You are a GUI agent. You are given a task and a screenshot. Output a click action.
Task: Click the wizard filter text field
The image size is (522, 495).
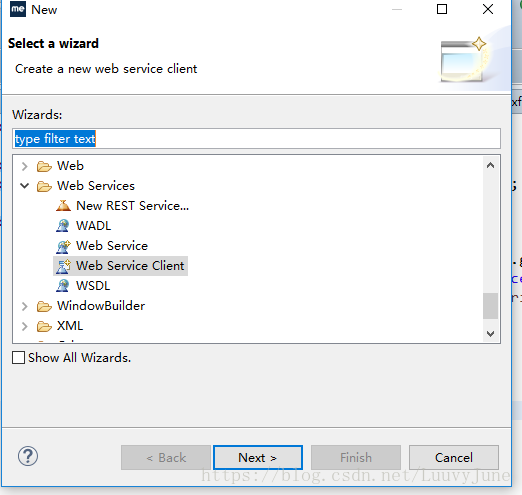(x=256, y=138)
